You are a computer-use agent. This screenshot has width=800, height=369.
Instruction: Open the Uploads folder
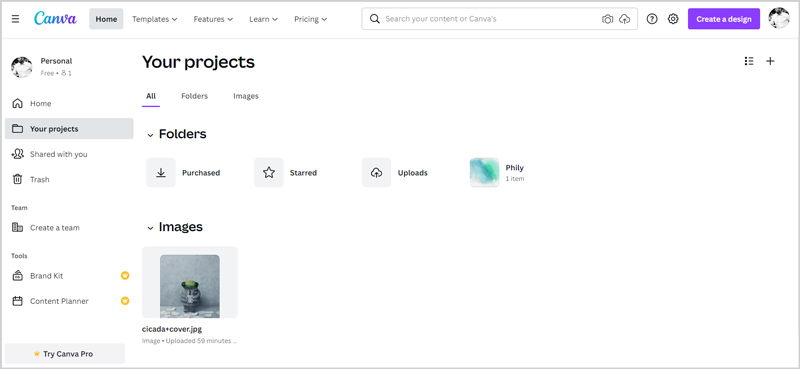395,173
